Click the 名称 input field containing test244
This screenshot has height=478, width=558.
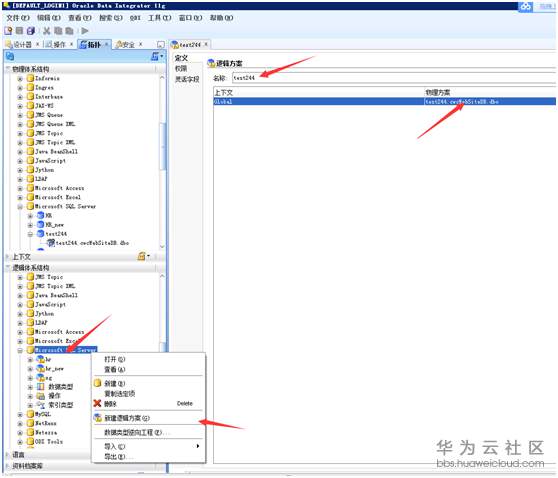click(x=394, y=78)
